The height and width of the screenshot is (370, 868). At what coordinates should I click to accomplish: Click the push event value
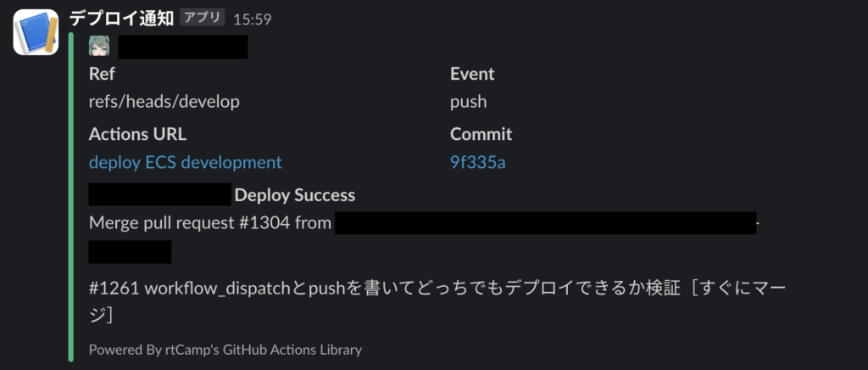(468, 103)
